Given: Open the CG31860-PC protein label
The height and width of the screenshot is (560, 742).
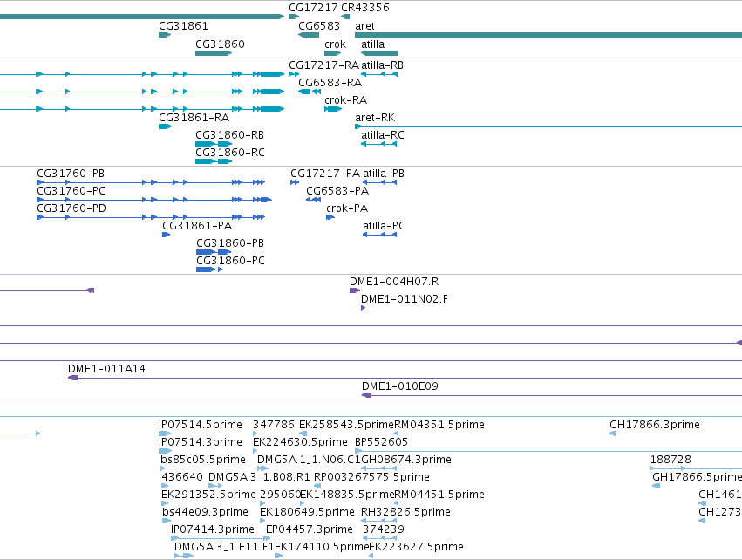Looking at the screenshot, I should pos(230,261).
